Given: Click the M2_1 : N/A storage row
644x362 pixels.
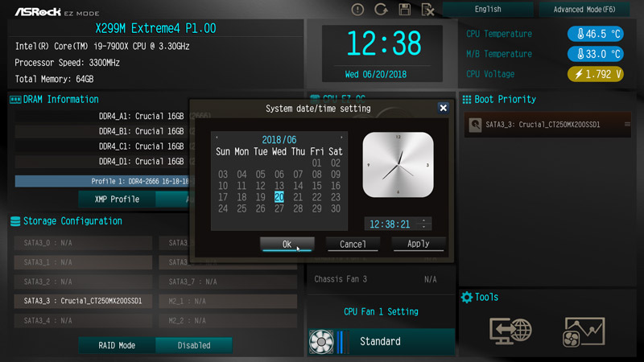Looking at the screenshot, I should tap(228, 301).
